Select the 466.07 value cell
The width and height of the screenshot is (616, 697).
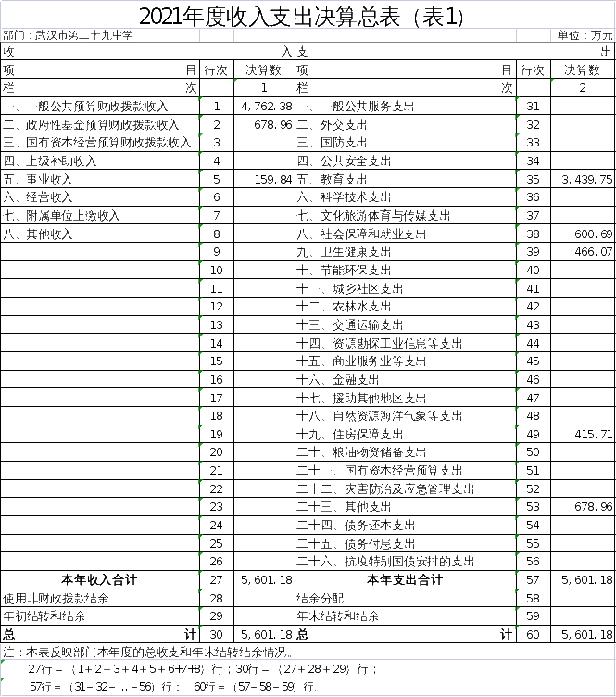(x=584, y=251)
